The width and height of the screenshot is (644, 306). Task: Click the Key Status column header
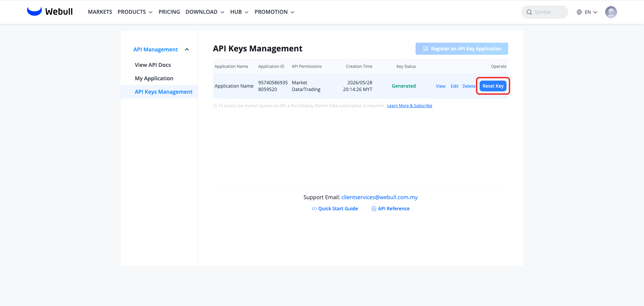coord(406,67)
